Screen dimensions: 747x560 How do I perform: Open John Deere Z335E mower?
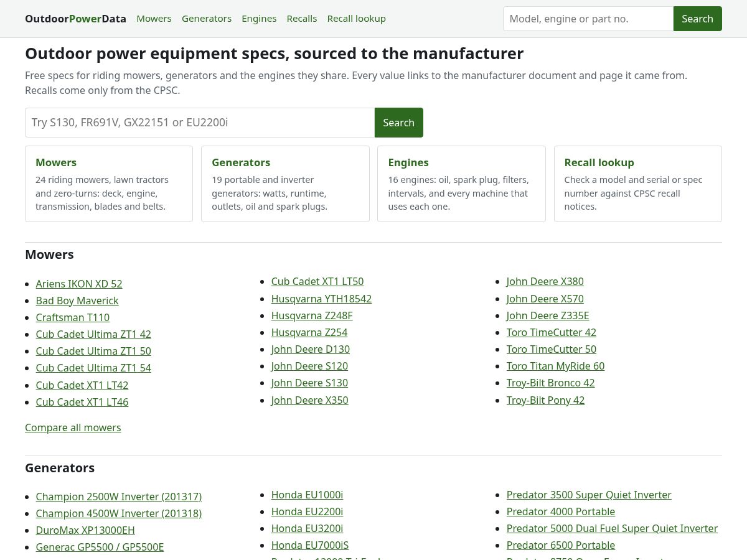[x=548, y=315]
